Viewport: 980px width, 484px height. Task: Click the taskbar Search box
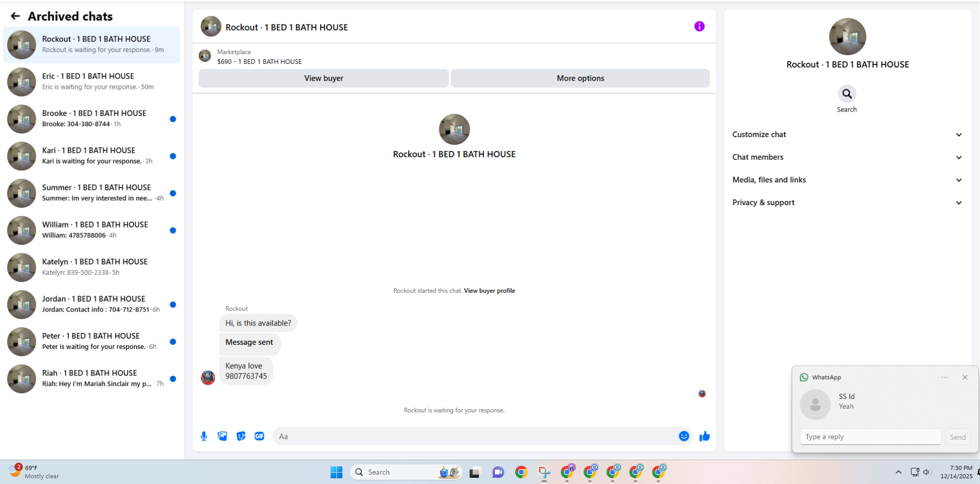click(406, 472)
